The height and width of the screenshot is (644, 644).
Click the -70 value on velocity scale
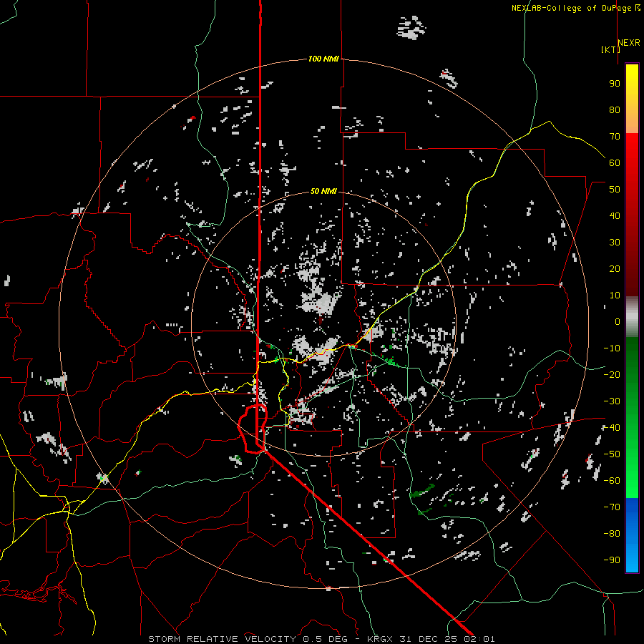(612, 507)
